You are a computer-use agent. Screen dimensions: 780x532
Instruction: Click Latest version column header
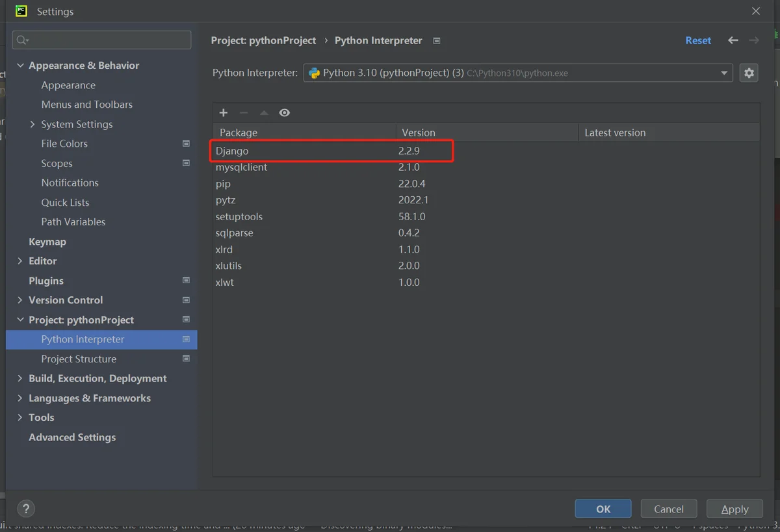point(669,133)
